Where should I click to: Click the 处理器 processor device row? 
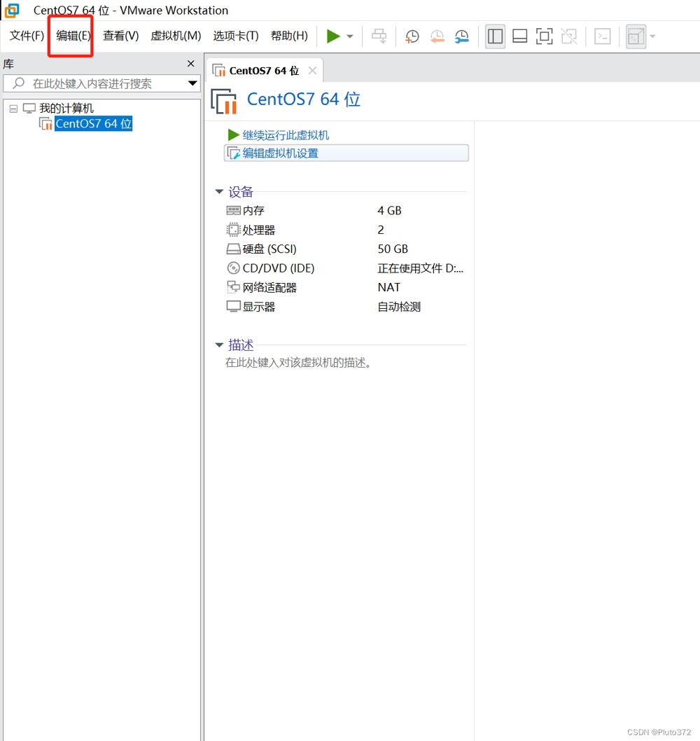click(346, 230)
